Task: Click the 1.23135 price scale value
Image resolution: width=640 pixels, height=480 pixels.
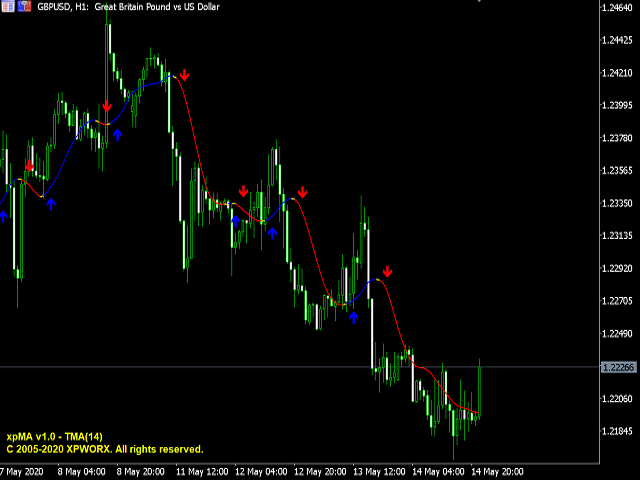Action: click(x=617, y=236)
